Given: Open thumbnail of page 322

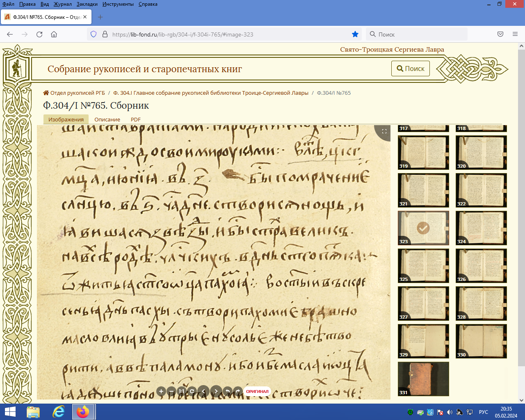Looking at the screenshot, I should tap(481, 190).
